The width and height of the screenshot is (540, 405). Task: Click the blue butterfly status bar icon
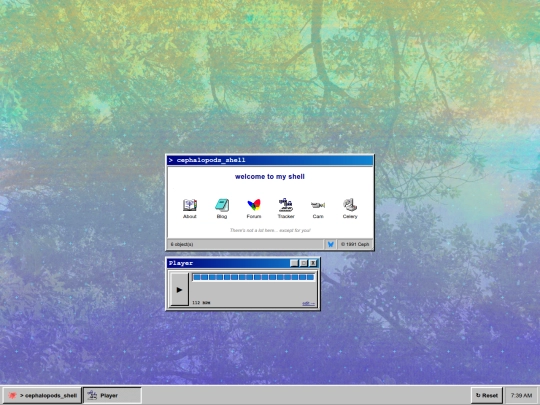coord(331,244)
